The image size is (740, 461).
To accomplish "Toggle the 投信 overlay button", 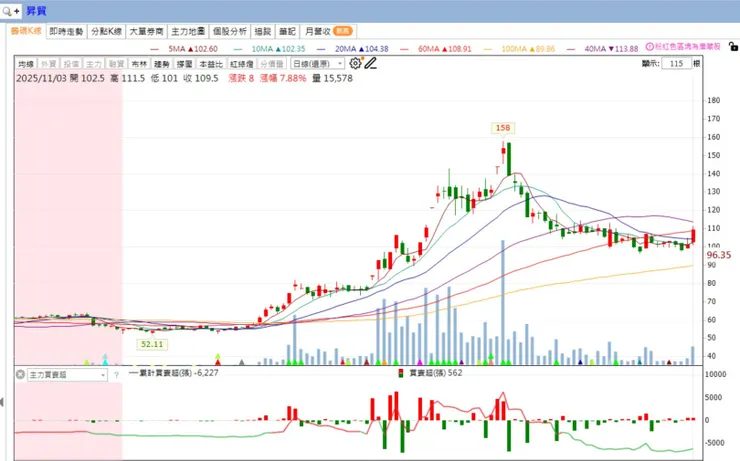I will (71, 64).
